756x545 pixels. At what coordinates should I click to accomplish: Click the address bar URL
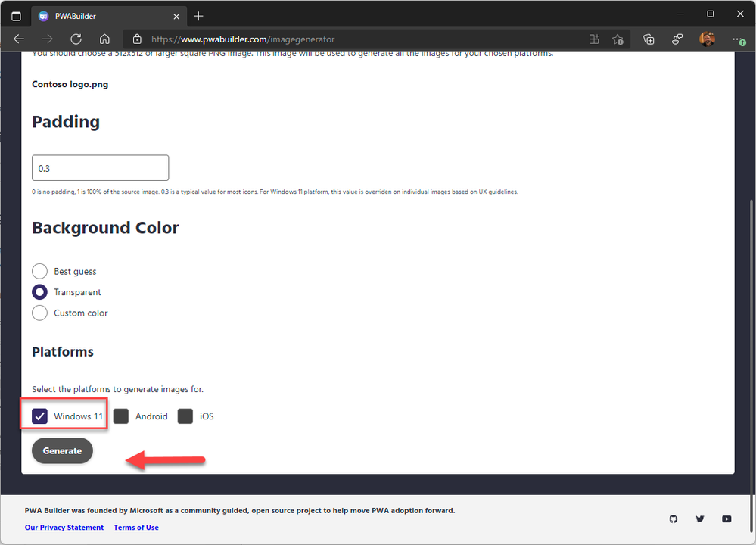[243, 39]
